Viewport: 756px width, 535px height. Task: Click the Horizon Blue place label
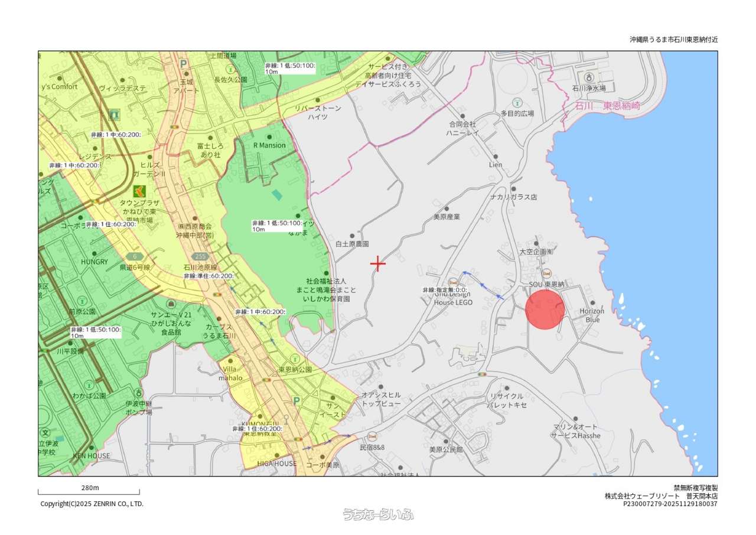click(592, 315)
